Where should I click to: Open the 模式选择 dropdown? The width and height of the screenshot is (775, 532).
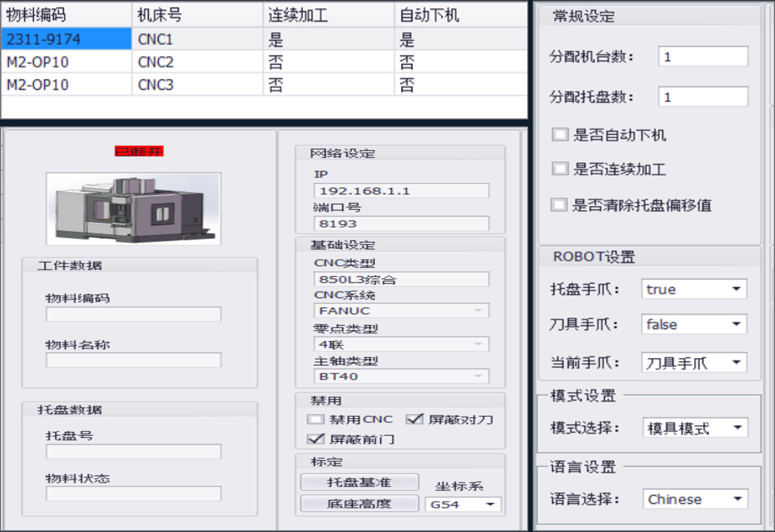point(695,428)
